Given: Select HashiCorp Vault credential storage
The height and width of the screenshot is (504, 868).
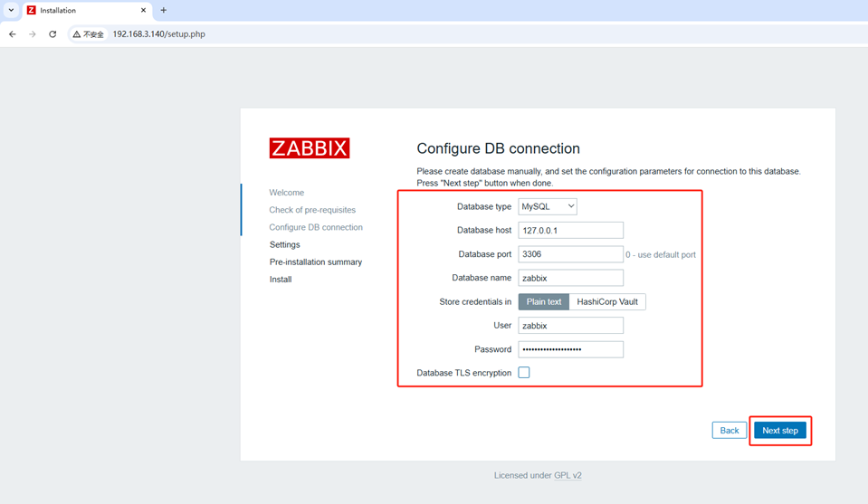Looking at the screenshot, I should coord(607,301).
